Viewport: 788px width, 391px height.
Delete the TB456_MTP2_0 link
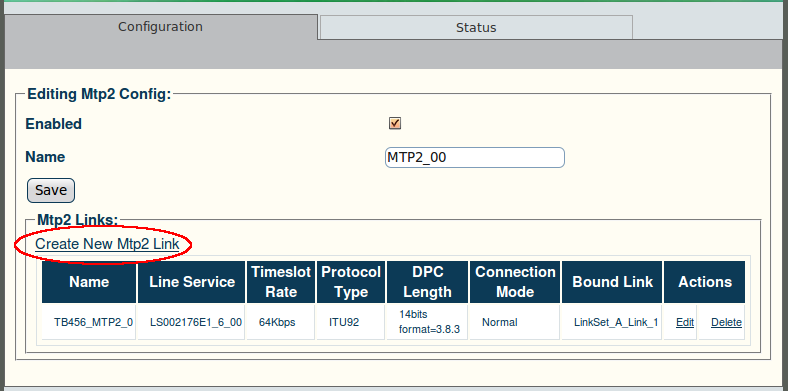pos(726,322)
